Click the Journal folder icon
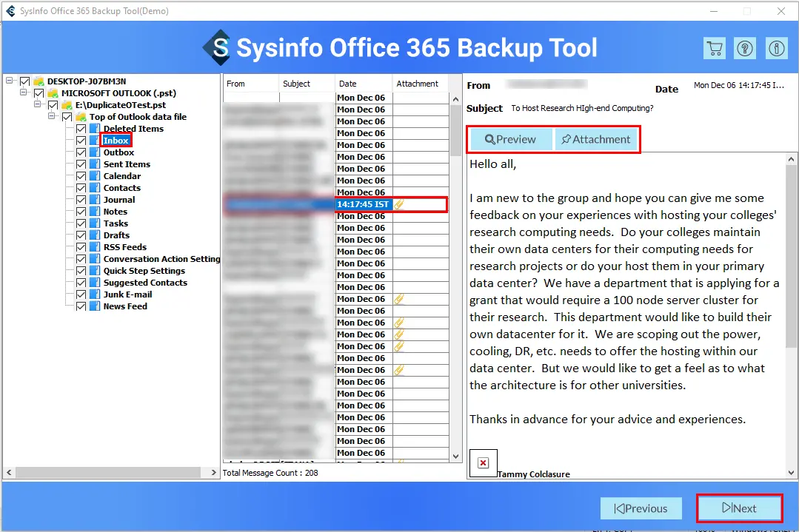Image resolution: width=799 pixels, height=532 pixels. click(95, 200)
